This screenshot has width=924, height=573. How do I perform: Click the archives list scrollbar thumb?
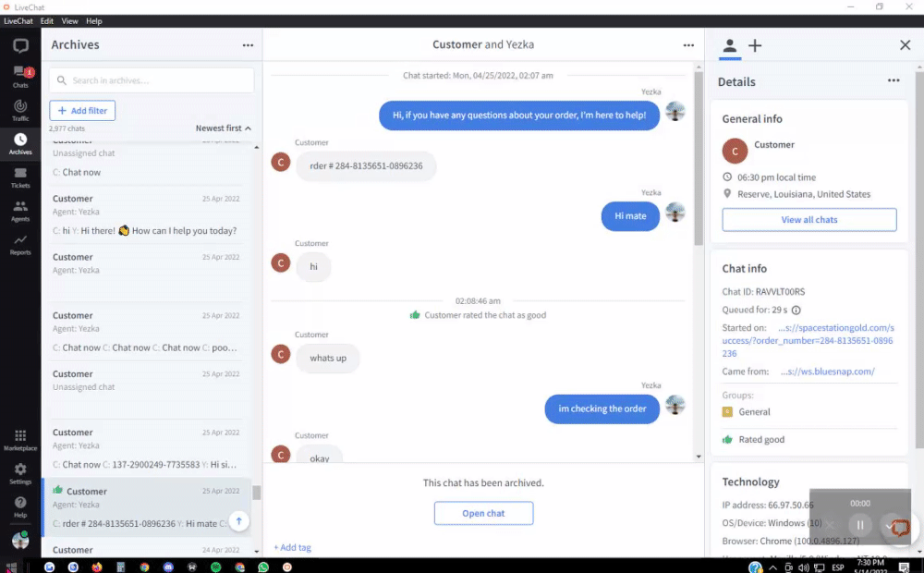pos(256,493)
